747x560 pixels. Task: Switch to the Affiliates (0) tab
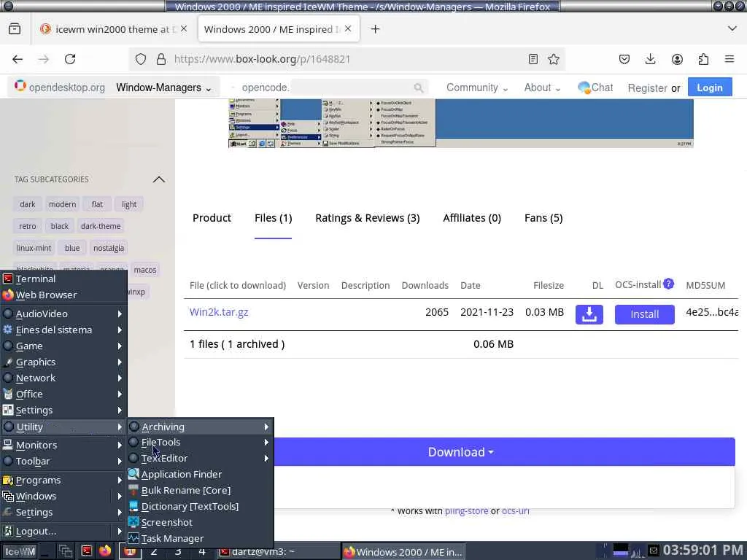(x=472, y=218)
